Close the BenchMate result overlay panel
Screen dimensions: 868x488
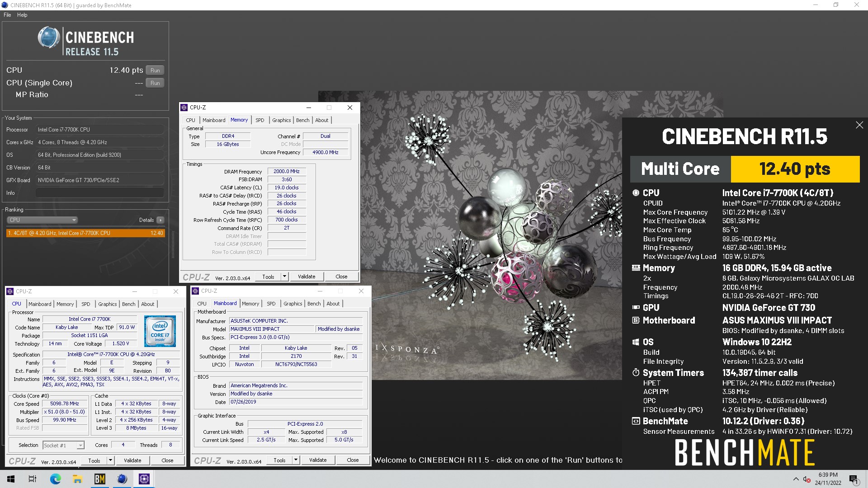click(x=859, y=125)
